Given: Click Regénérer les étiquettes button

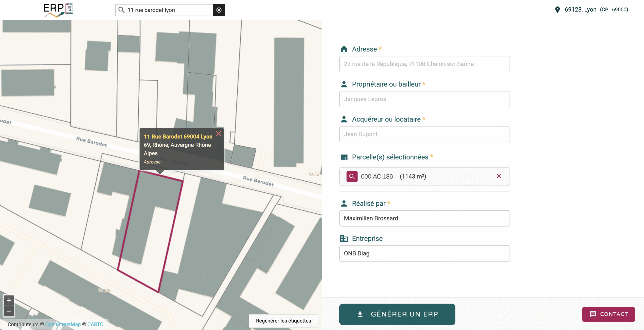Looking at the screenshot, I should pos(283,321).
